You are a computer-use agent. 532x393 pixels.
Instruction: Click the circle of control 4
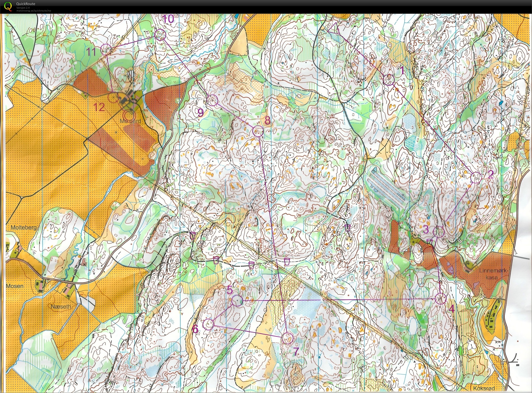click(441, 299)
